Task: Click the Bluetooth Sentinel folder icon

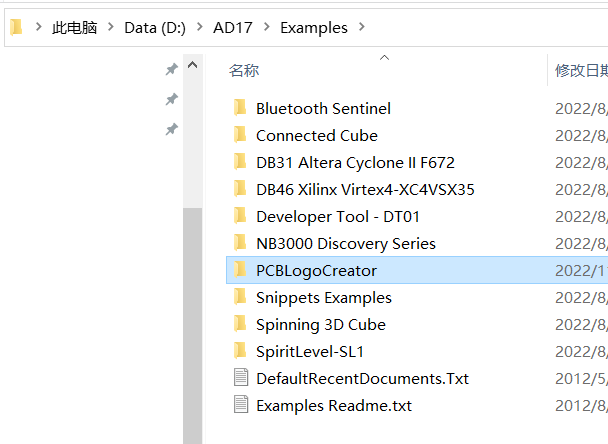Action: 240,108
